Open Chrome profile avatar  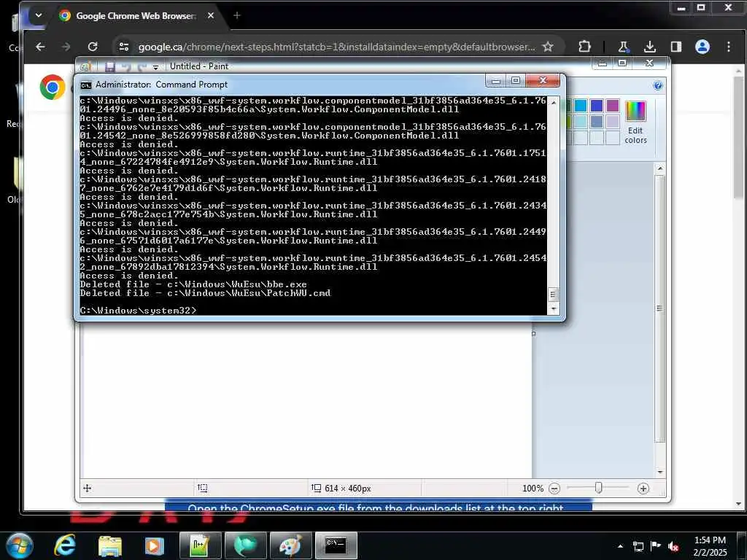point(703,47)
